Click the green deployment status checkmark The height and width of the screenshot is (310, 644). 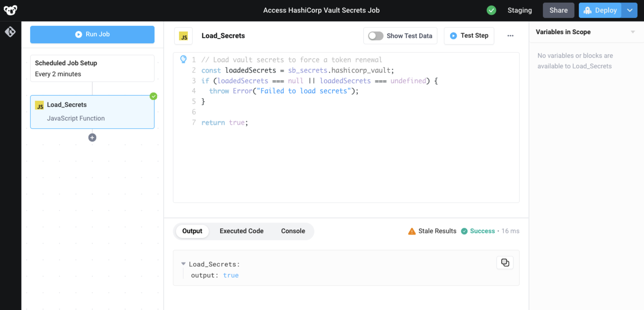coord(491,10)
